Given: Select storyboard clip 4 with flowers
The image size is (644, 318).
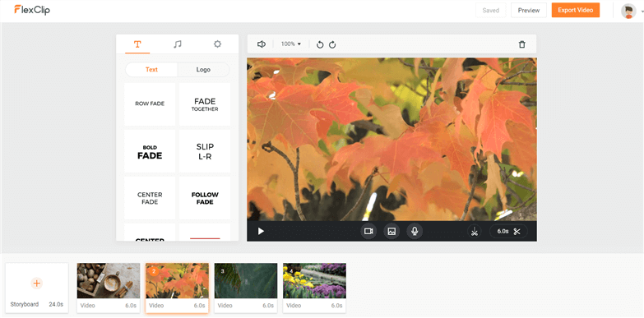Looking at the screenshot, I should pyautogui.click(x=314, y=288).
